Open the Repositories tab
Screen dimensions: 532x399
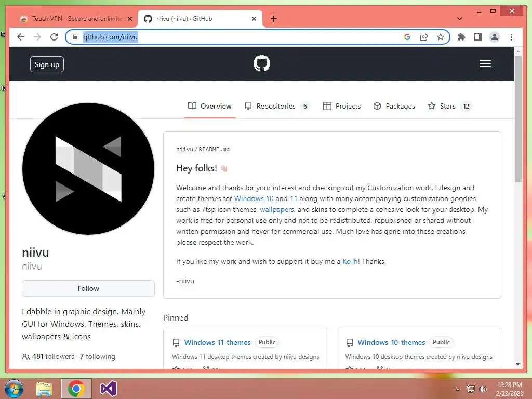(x=277, y=106)
